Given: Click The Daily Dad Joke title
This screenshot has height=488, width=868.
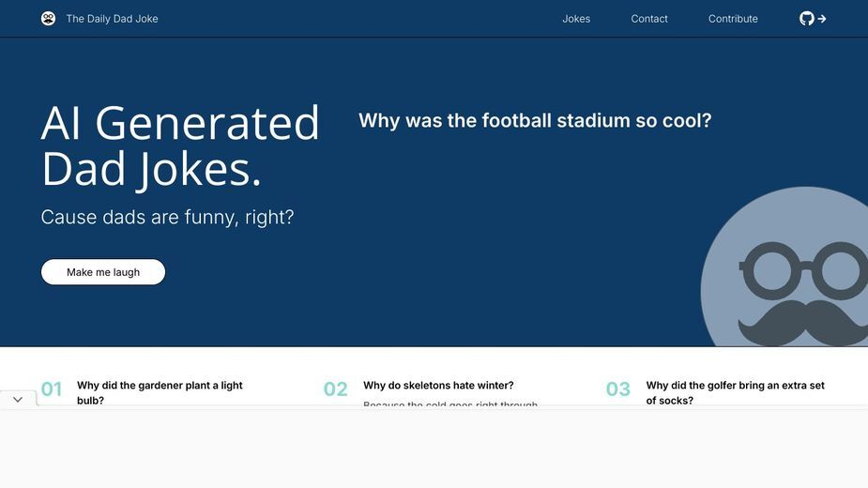Looking at the screenshot, I should pyautogui.click(x=113, y=19).
